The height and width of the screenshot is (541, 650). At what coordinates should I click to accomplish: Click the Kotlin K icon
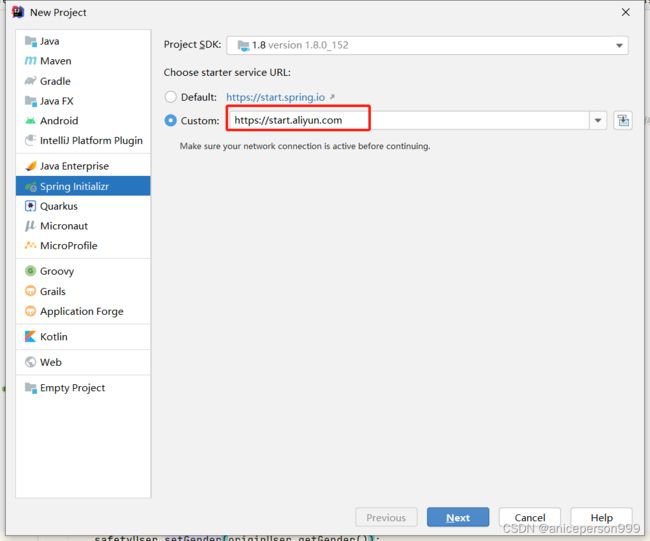click(31, 337)
